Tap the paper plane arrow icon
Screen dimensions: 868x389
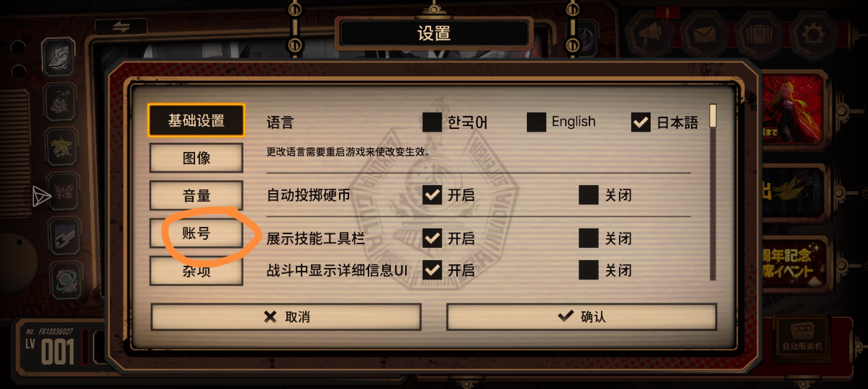tap(41, 196)
